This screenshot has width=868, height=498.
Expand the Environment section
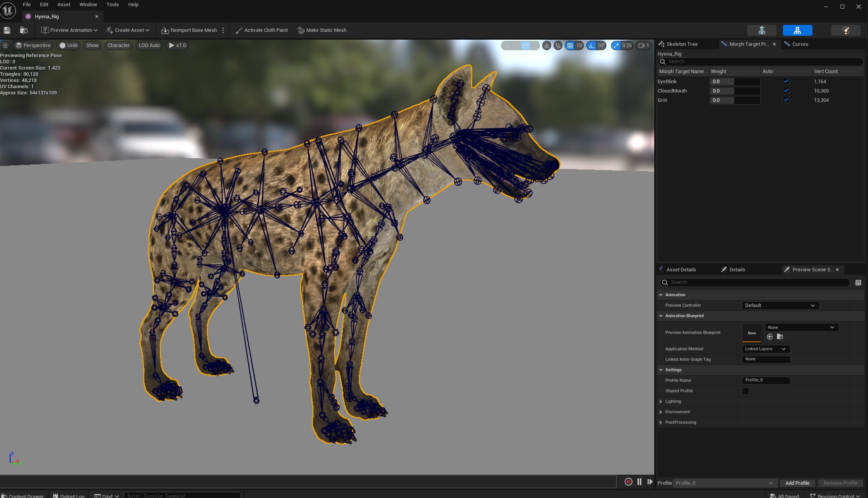tap(661, 412)
